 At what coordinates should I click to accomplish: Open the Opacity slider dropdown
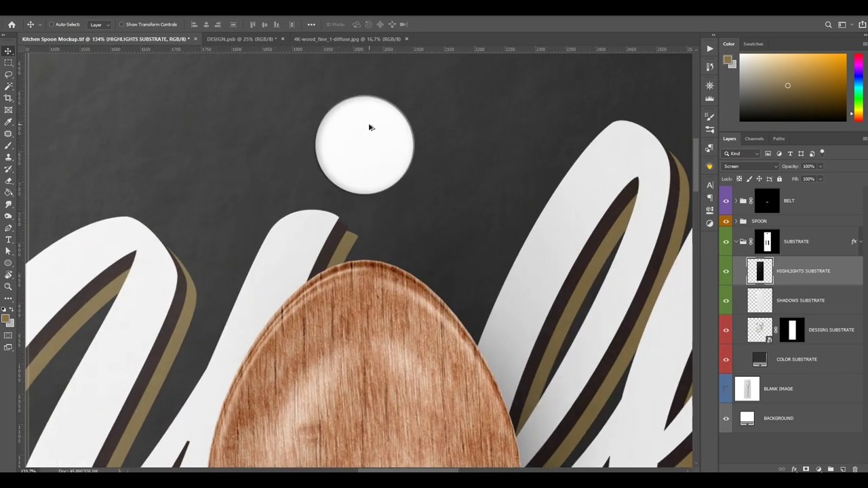pyautogui.click(x=820, y=166)
